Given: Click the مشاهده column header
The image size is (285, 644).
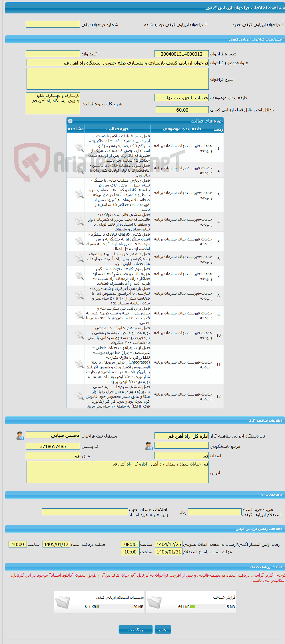Looking at the screenshot, I should pos(76,129).
